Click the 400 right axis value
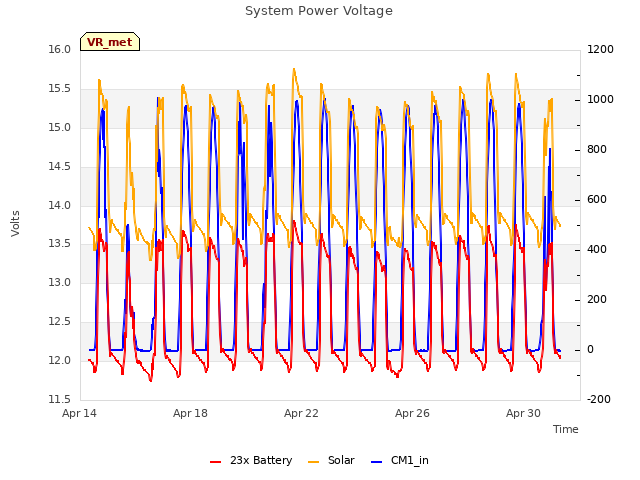Viewport: 640px width, 480px height. pos(597,249)
